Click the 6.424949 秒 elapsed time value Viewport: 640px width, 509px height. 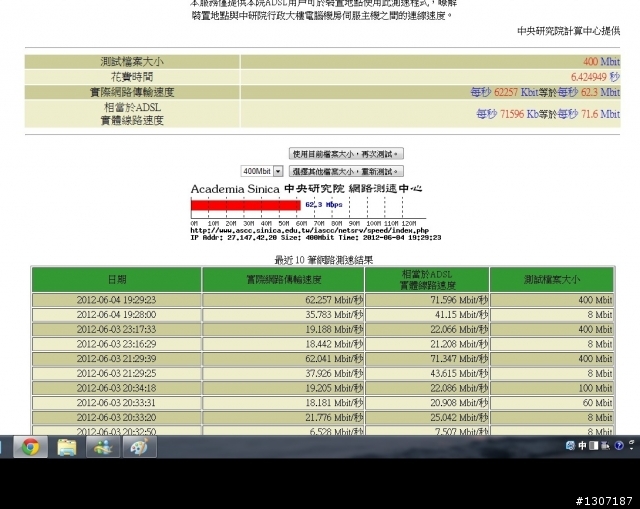click(595, 77)
